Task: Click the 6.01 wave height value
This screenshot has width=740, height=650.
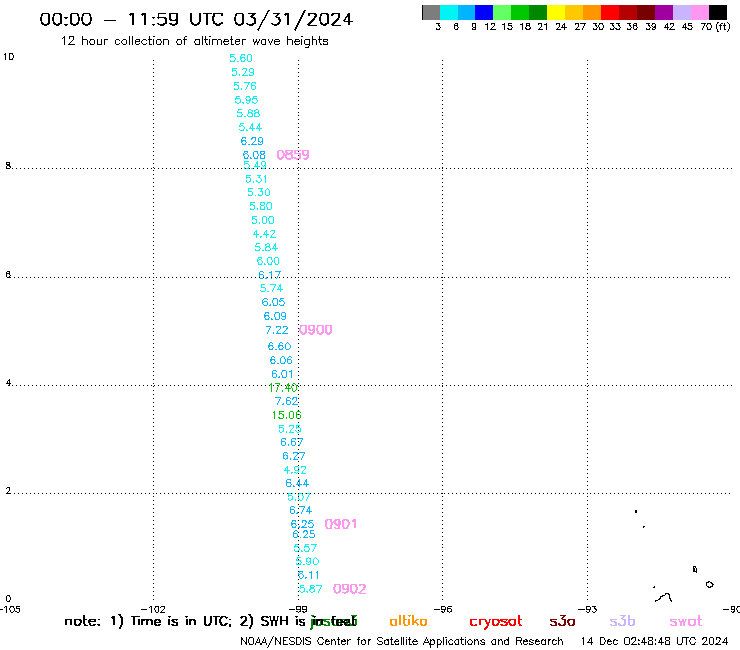Action: coord(282,374)
